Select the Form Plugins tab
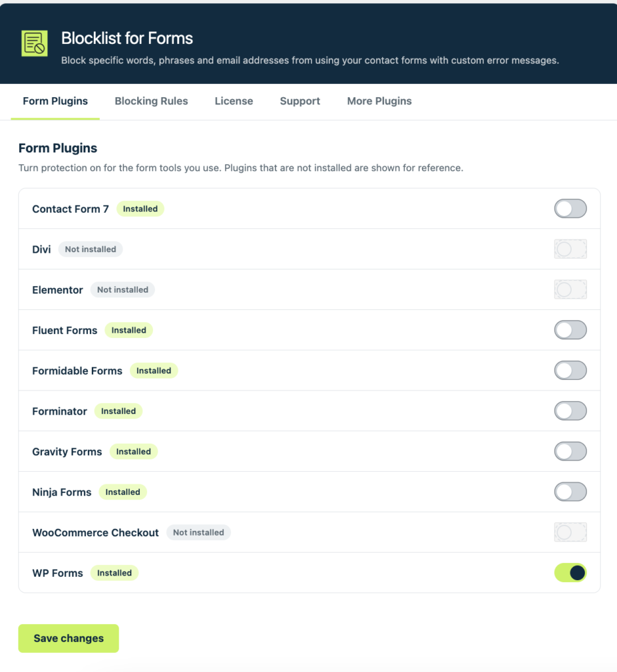617x672 pixels. pyautogui.click(x=55, y=101)
